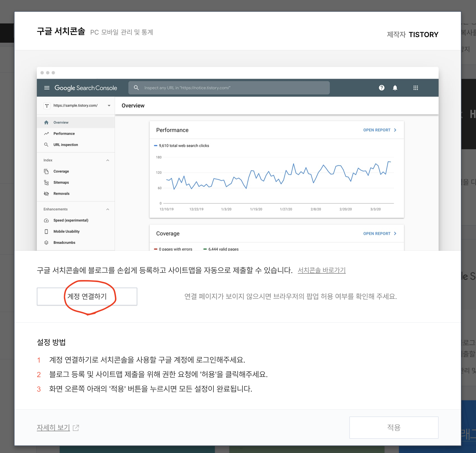Open the Google apps grid icon
The image size is (476, 453).
click(x=415, y=88)
